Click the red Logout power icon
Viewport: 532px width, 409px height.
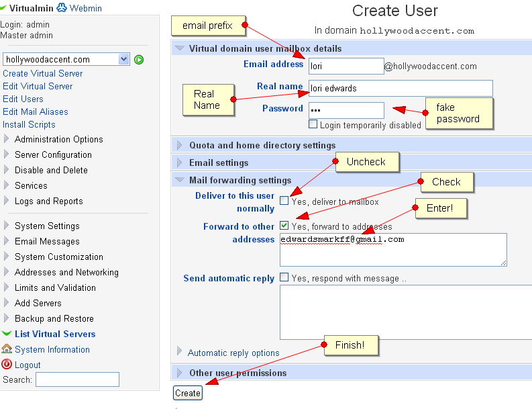tap(7, 364)
